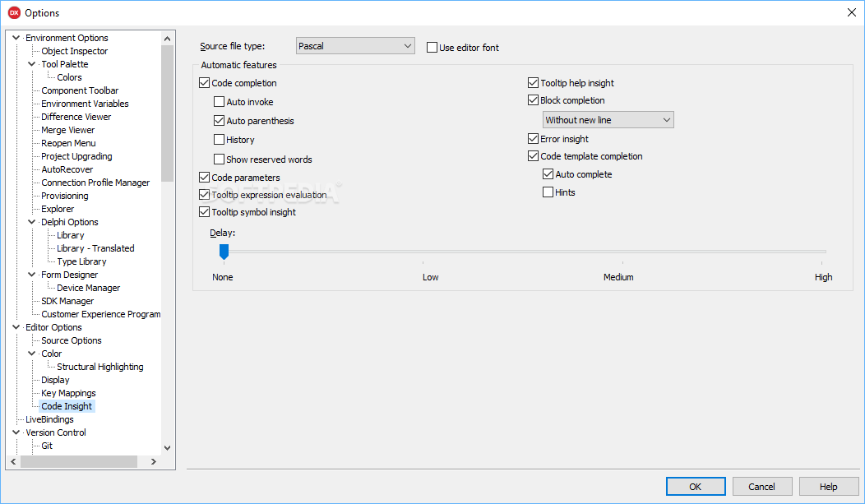Check the Use editor font box
The height and width of the screenshot is (504, 865).
pyautogui.click(x=432, y=48)
